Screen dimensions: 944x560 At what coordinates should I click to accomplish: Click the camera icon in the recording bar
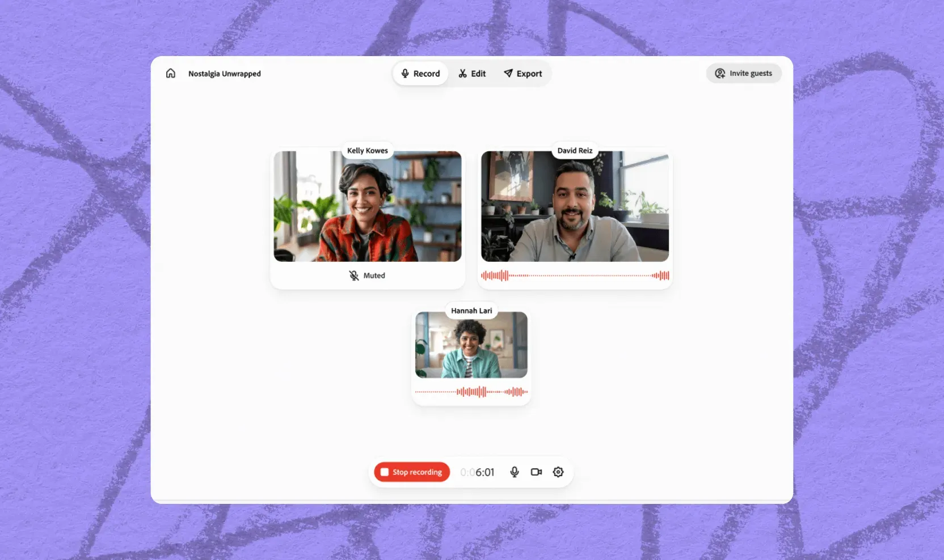coord(536,472)
